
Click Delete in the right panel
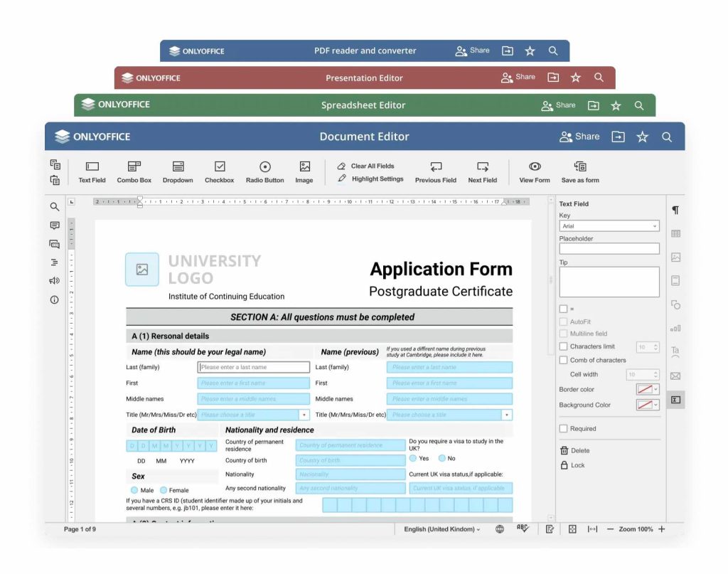(575, 450)
